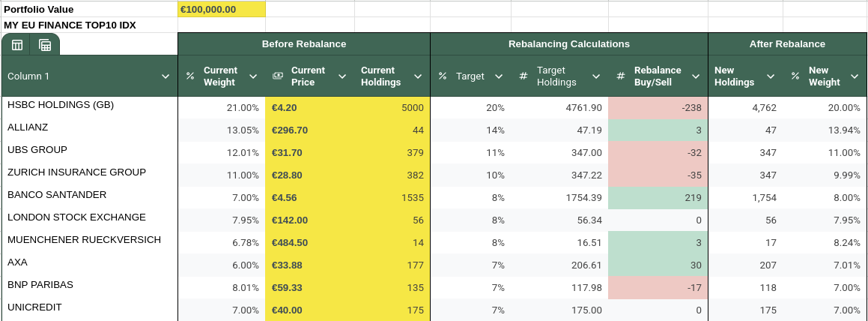868x321 pixels.
Task: Open Target column dropdown
Action: pyautogui.click(x=499, y=76)
